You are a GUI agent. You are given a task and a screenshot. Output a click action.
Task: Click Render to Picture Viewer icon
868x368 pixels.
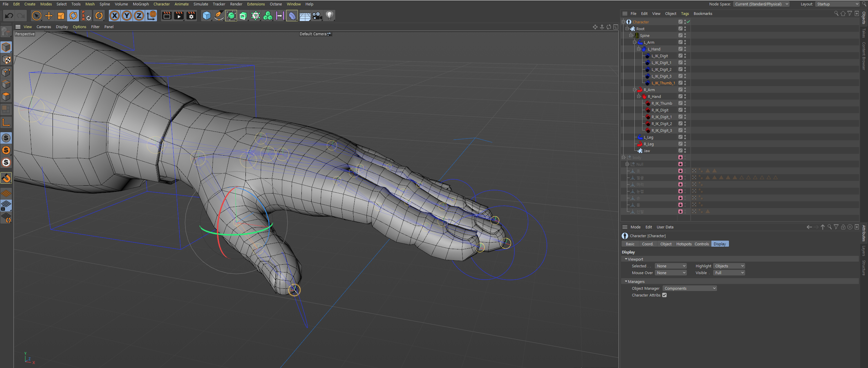point(179,16)
